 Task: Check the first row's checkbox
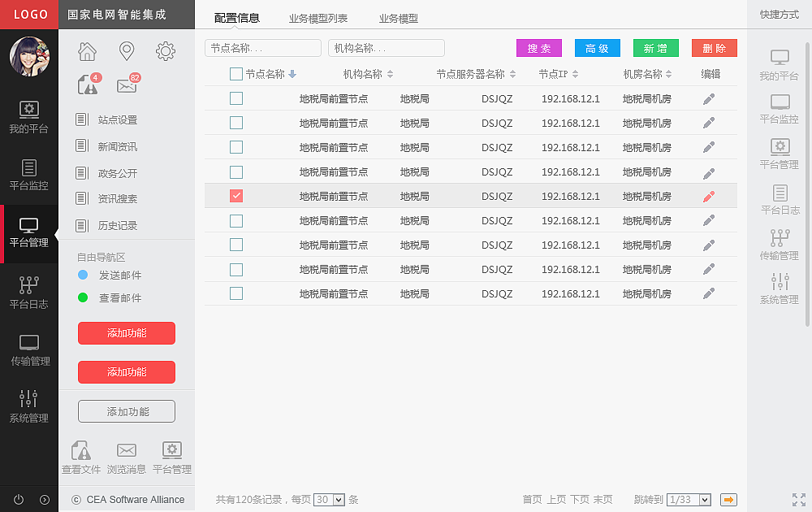click(x=236, y=98)
